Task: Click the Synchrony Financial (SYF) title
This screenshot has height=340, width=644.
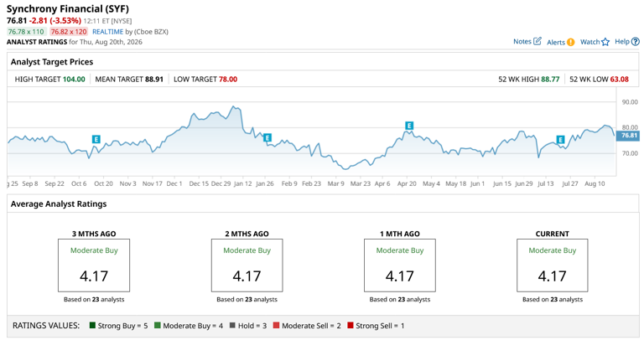Action: pyautogui.click(x=68, y=8)
